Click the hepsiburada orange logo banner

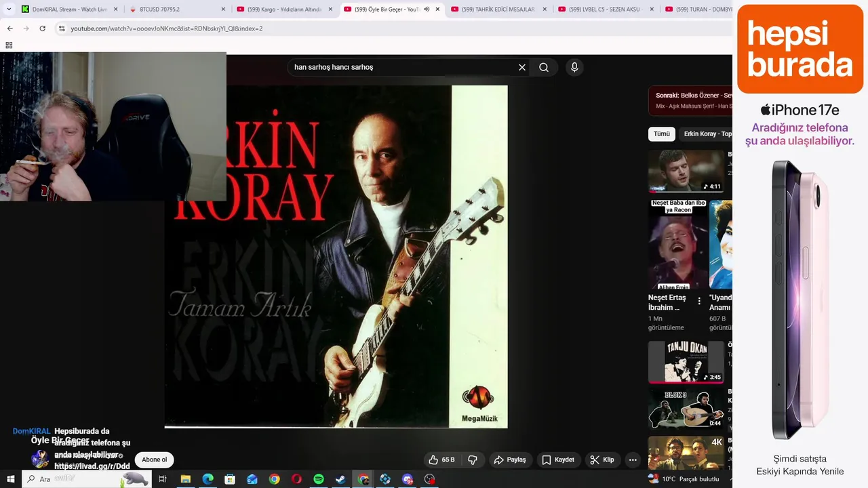pyautogui.click(x=800, y=49)
